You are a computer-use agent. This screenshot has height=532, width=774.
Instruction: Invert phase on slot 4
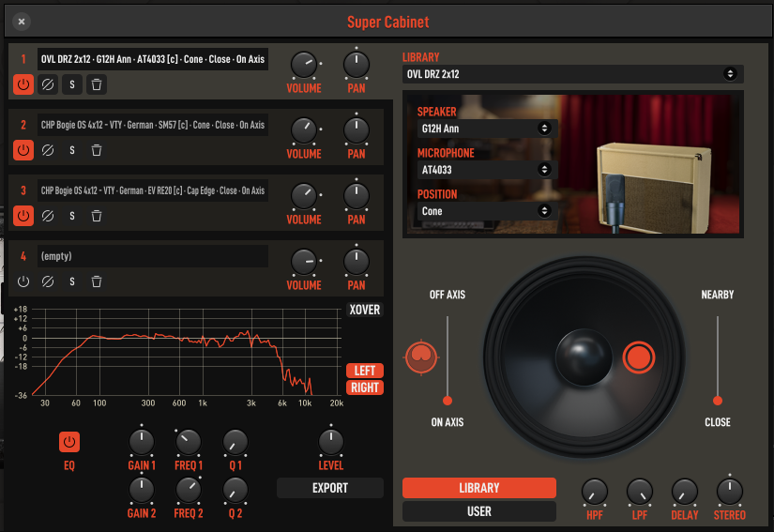[48, 281]
